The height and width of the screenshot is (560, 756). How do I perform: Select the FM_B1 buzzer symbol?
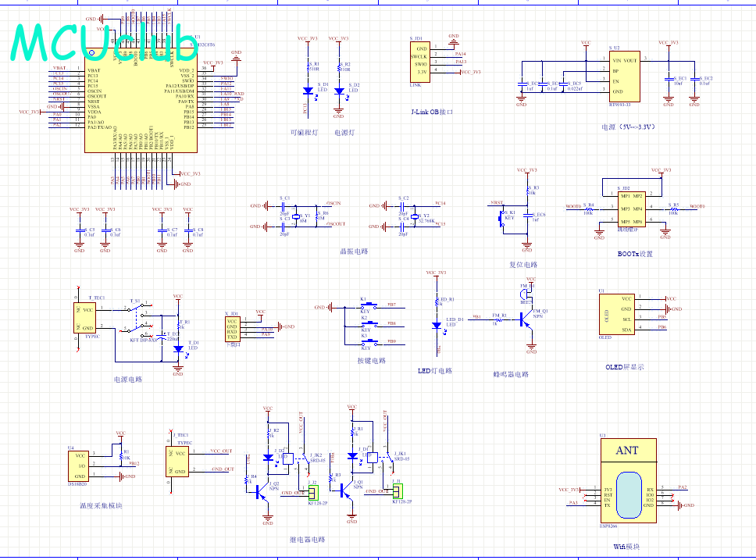coord(526,294)
